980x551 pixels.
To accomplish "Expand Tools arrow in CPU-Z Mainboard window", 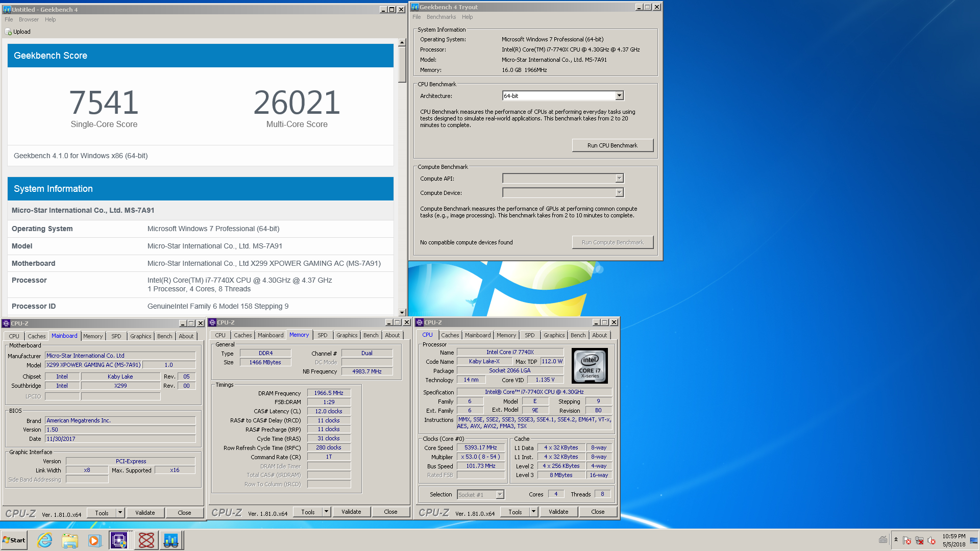I will pos(120,513).
